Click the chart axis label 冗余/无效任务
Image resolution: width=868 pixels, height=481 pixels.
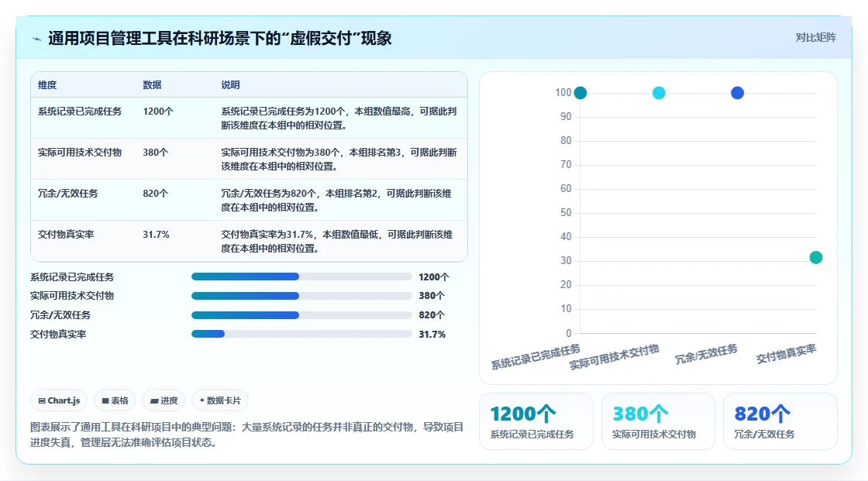tap(706, 354)
